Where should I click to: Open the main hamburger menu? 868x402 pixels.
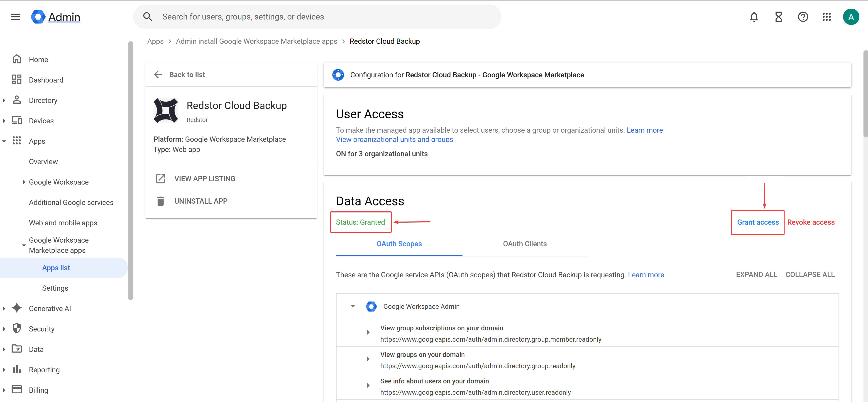click(x=15, y=17)
